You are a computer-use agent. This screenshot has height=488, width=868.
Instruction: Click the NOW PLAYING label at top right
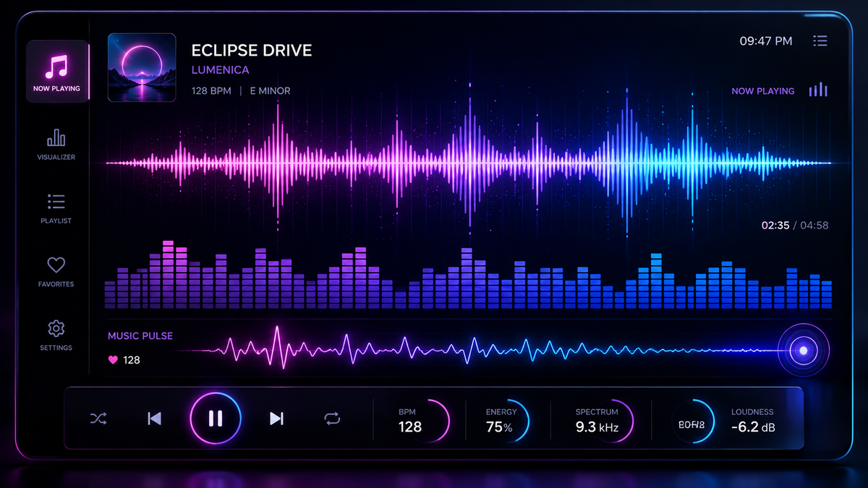(x=763, y=91)
